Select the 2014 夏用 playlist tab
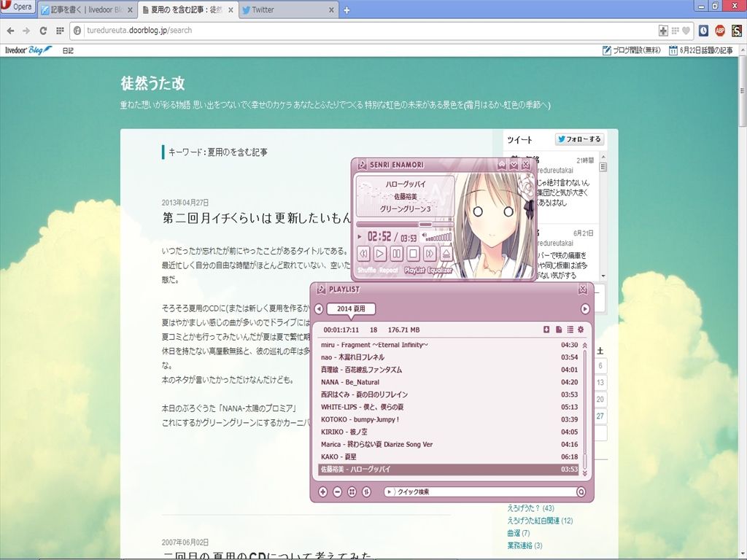 tap(351, 308)
